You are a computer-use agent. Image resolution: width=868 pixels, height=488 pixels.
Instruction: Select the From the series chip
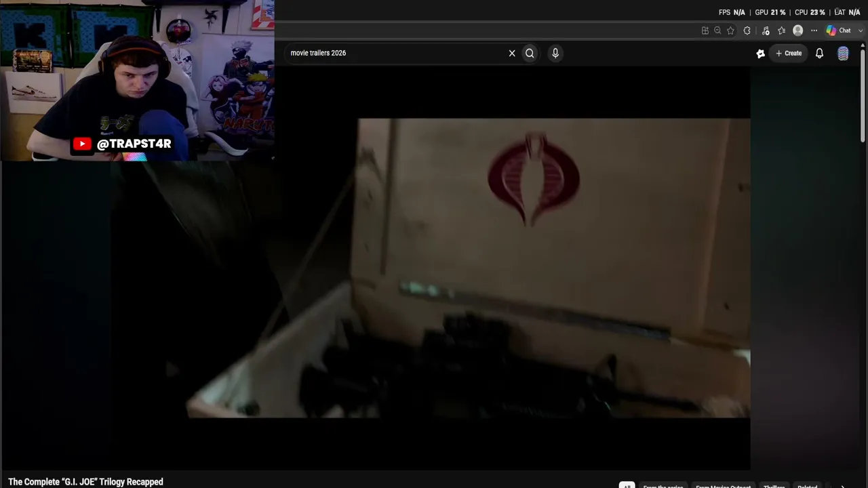pos(663,485)
